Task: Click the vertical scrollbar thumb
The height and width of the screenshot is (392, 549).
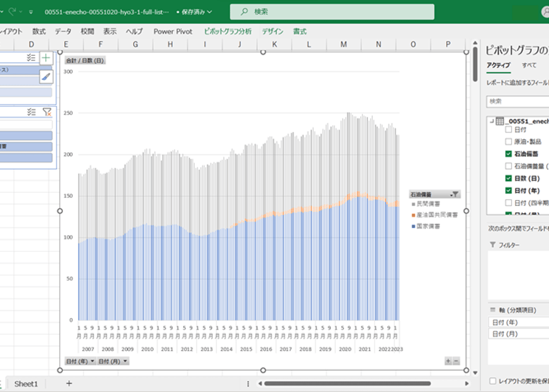Action: (x=475, y=64)
